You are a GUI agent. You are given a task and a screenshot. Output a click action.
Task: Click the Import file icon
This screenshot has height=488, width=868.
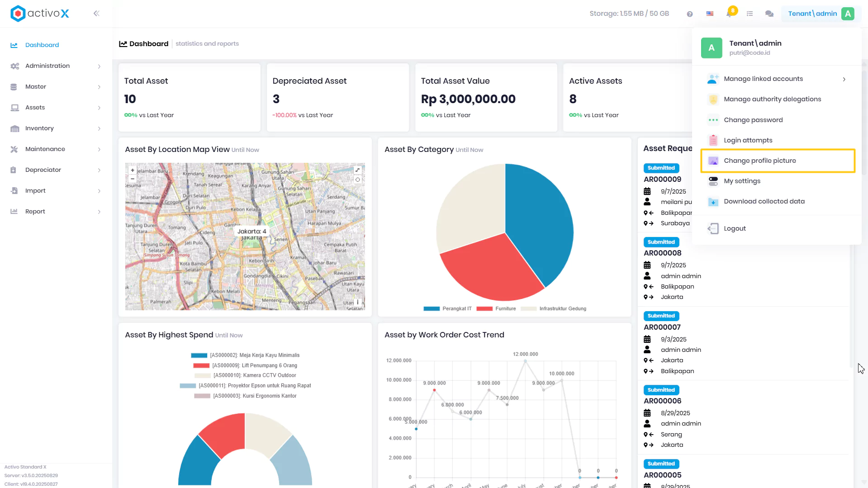click(x=14, y=191)
